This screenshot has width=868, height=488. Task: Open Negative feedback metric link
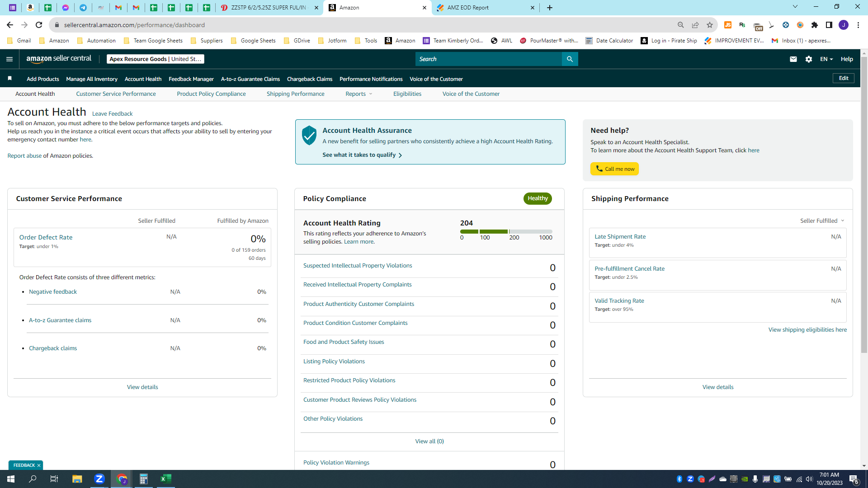(x=53, y=292)
